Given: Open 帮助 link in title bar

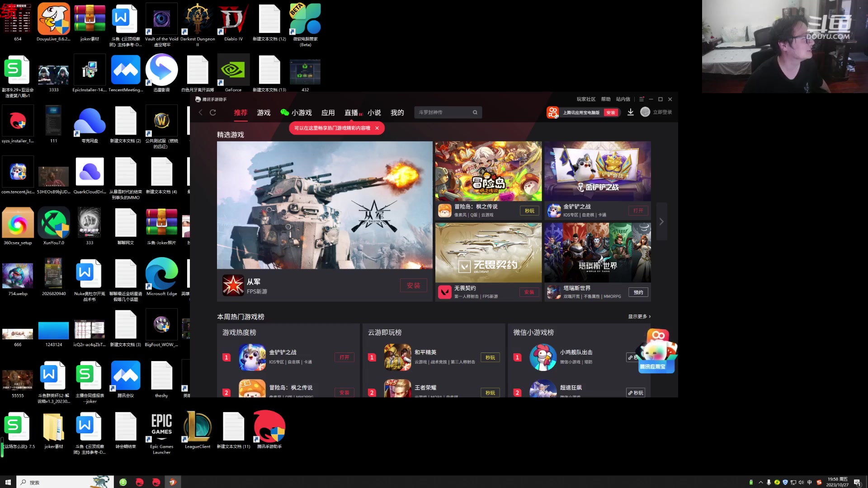Looking at the screenshot, I should coord(606,99).
